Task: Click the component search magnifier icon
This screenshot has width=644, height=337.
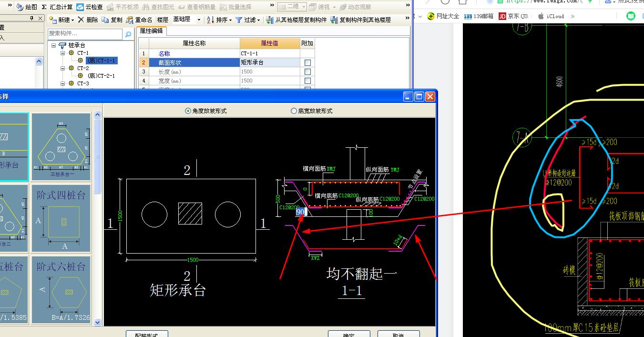Action: (128, 34)
